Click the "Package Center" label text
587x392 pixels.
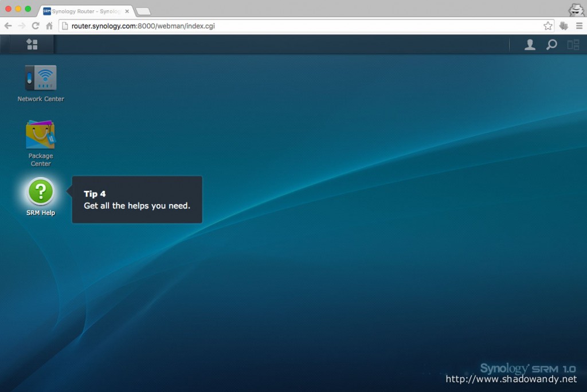(x=41, y=159)
